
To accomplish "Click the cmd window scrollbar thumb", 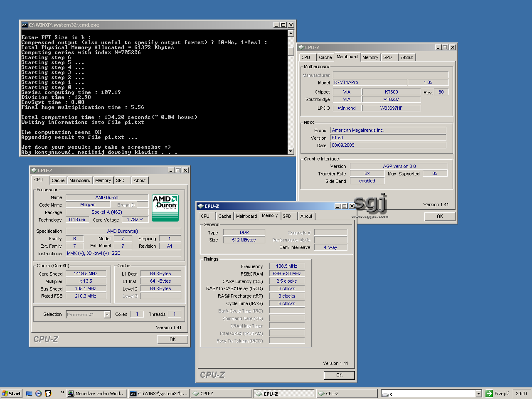I will (x=291, y=51).
